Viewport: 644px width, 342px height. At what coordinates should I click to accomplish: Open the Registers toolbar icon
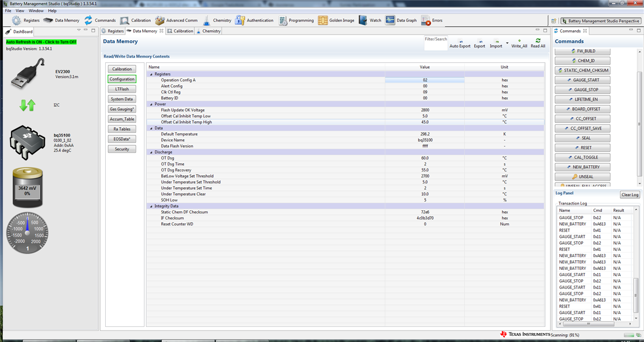16,20
